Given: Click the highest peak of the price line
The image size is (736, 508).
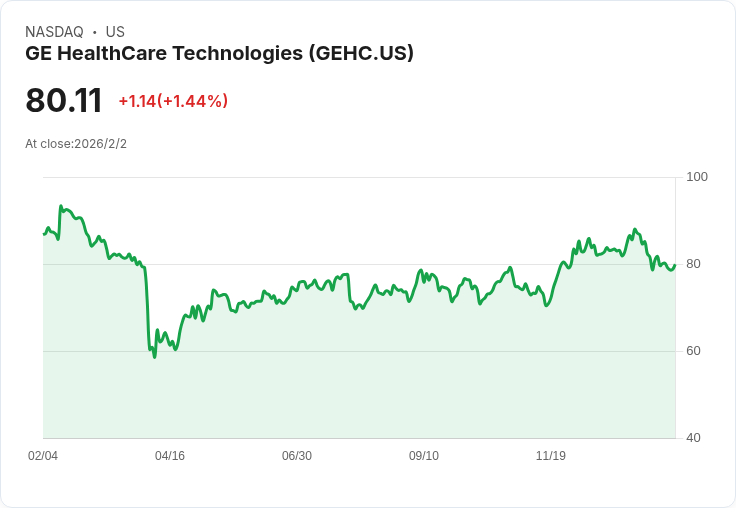Looking at the screenshot, I should coord(61,206).
